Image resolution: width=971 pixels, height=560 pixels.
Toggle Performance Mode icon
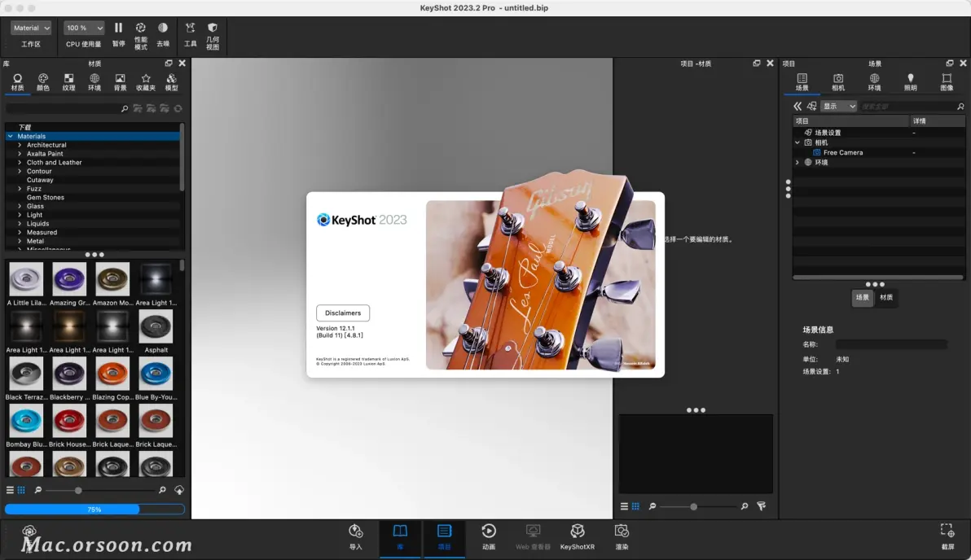tap(141, 28)
